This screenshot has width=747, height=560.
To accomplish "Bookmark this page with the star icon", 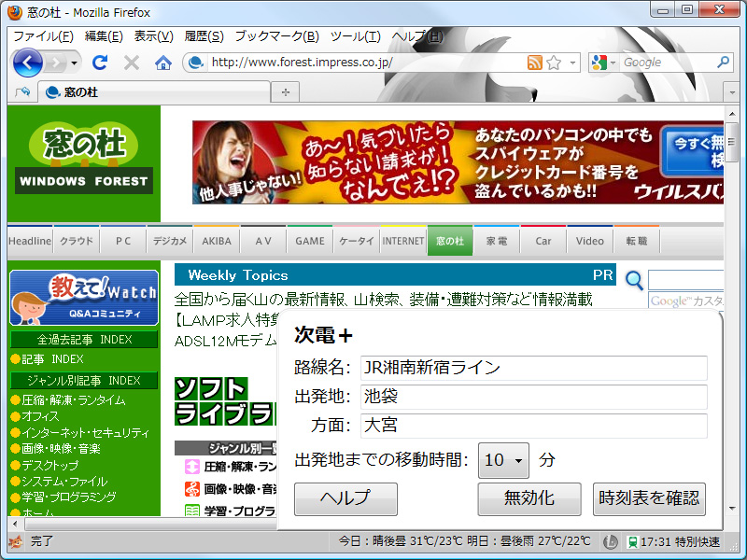I will click(554, 63).
